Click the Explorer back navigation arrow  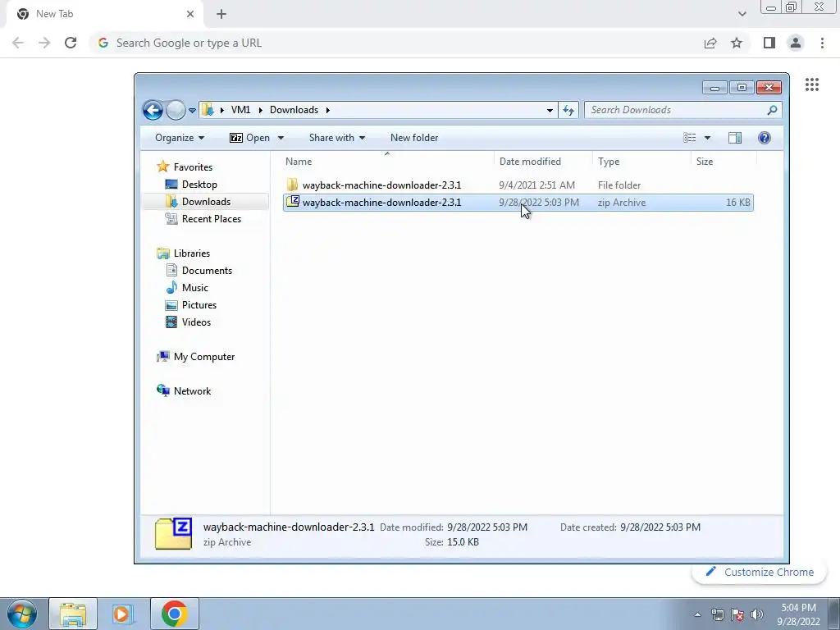click(x=153, y=111)
